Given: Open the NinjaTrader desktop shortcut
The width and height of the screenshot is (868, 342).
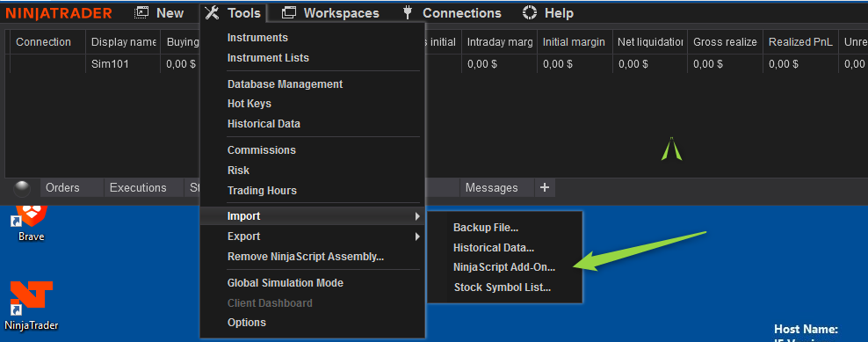Looking at the screenshot, I should 31,305.
